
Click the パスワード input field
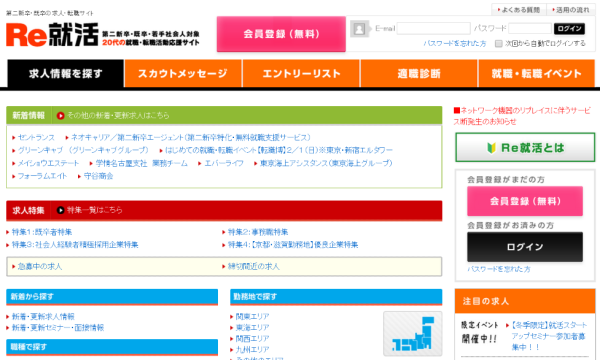point(530,28)
